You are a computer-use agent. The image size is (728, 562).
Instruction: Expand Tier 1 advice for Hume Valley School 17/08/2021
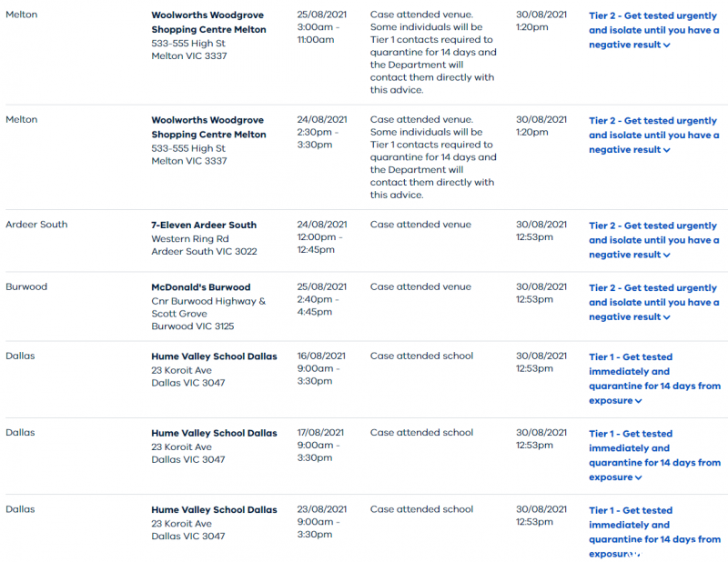point(654,456)
